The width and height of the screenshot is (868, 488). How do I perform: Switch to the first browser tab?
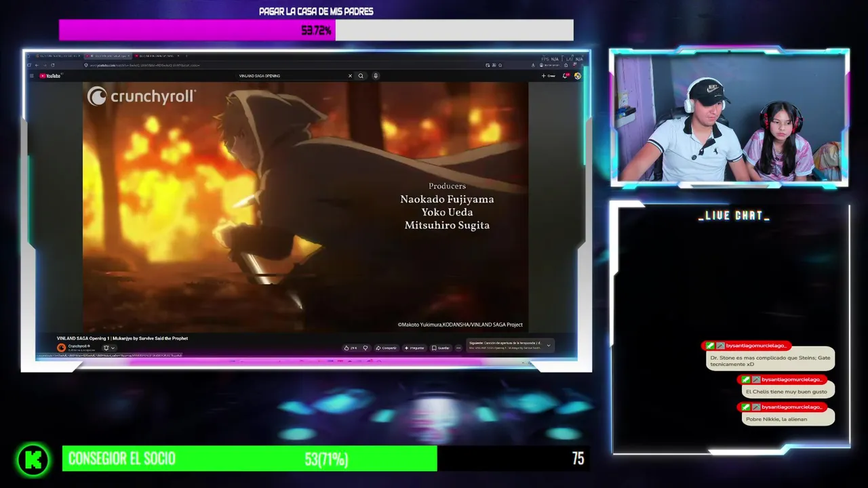pos(57,56)
